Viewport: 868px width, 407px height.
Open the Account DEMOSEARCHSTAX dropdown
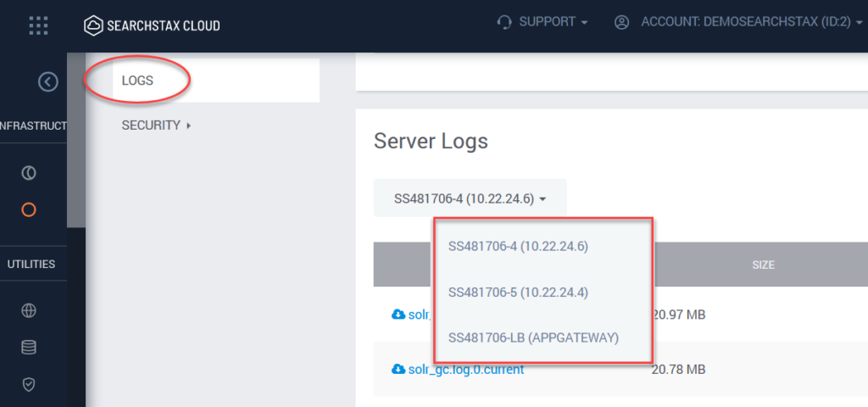coord(752,22)
